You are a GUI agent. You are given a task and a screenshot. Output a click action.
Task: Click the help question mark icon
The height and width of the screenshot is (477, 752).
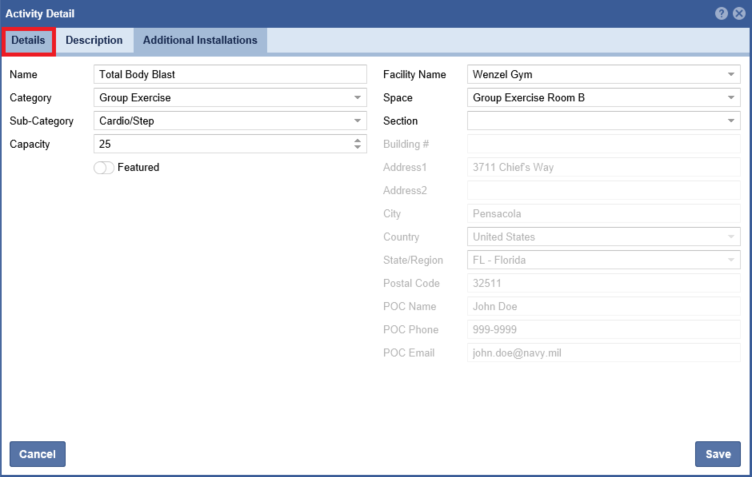(x=721, y=13)
